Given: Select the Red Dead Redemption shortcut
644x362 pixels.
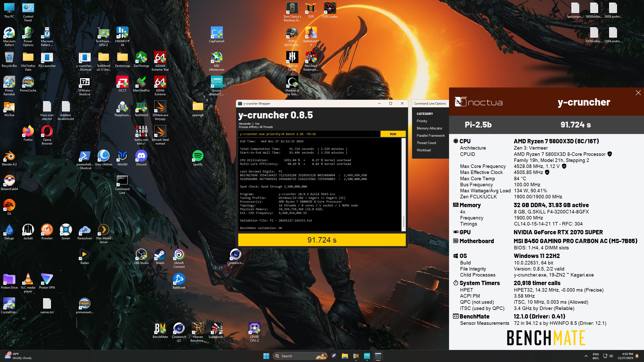Looking at the screenshot, I should point(311,61).
